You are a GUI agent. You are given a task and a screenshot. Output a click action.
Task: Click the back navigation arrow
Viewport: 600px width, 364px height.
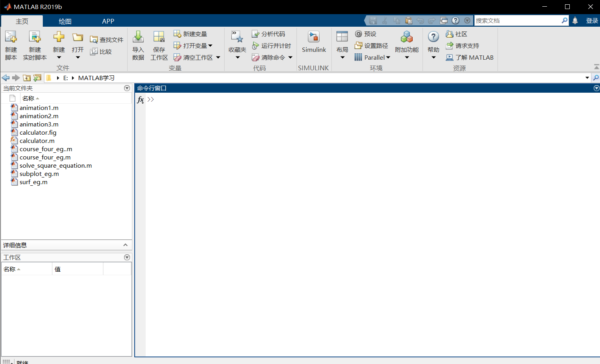6,78
